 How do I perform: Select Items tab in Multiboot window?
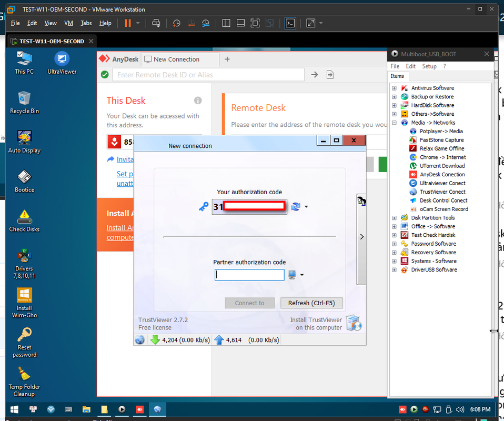(x=397, y=76)
